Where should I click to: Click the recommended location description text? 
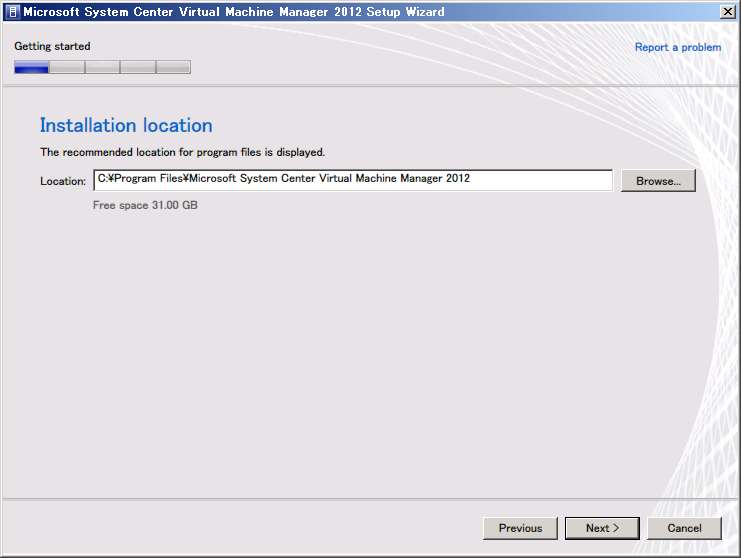pyautogui.click(x=182, y=152)
